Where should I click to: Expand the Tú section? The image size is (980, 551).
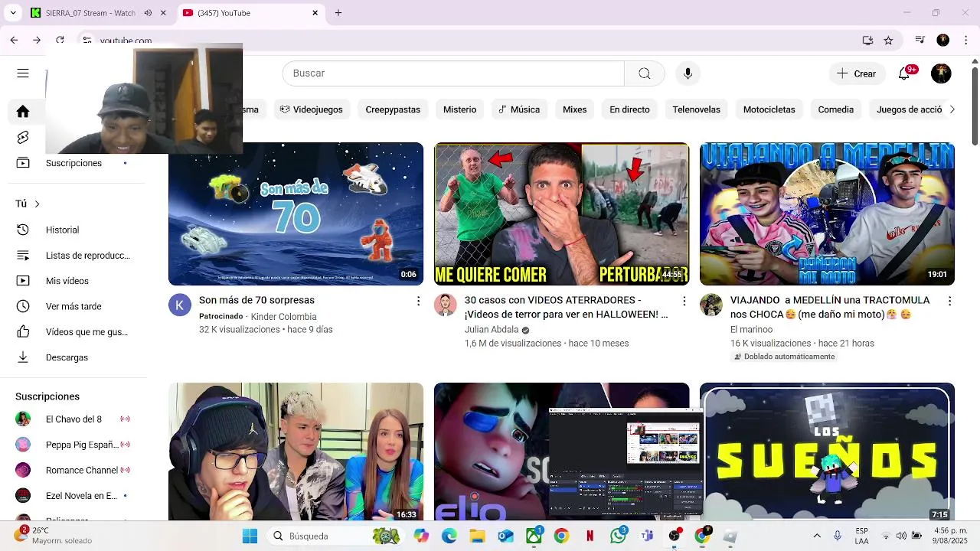pyautogui.click(x=28, y=204)
